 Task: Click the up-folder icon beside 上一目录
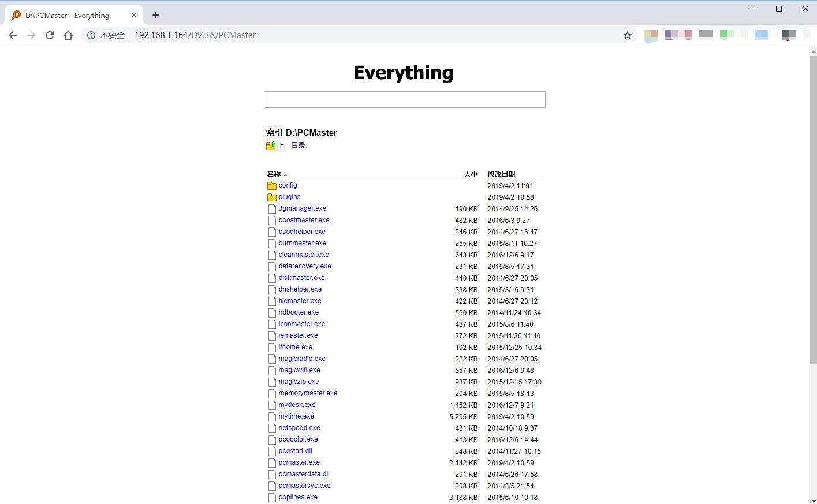click(271, 145)
